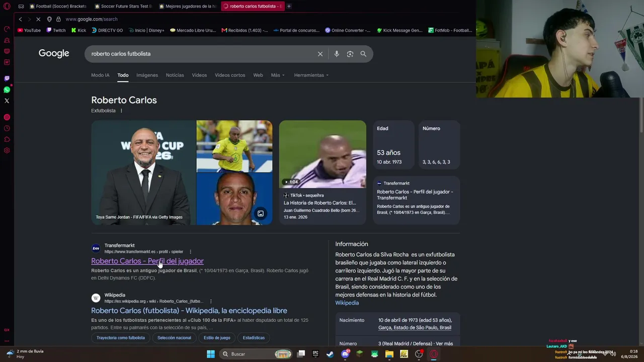Image resolution: width=644 pixels, height=362 pixels.
Task: Open the FotMob bookmark
Action: pos(450,30)
